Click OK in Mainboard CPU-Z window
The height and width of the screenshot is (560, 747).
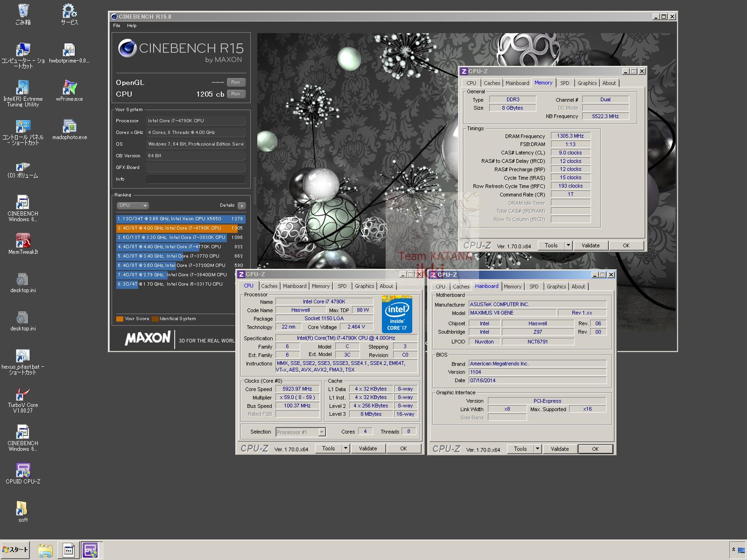595,449
